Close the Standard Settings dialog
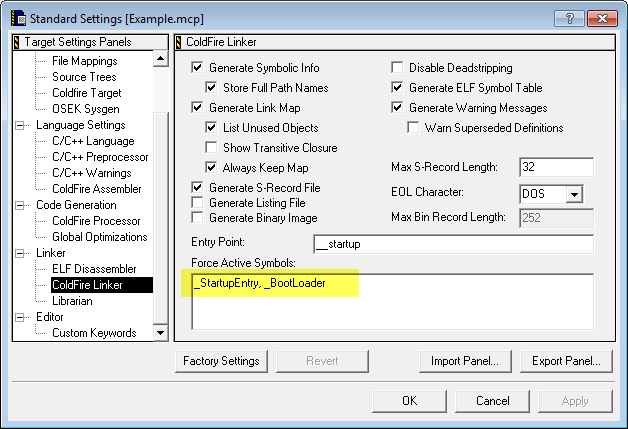 [x=602, y=18]
